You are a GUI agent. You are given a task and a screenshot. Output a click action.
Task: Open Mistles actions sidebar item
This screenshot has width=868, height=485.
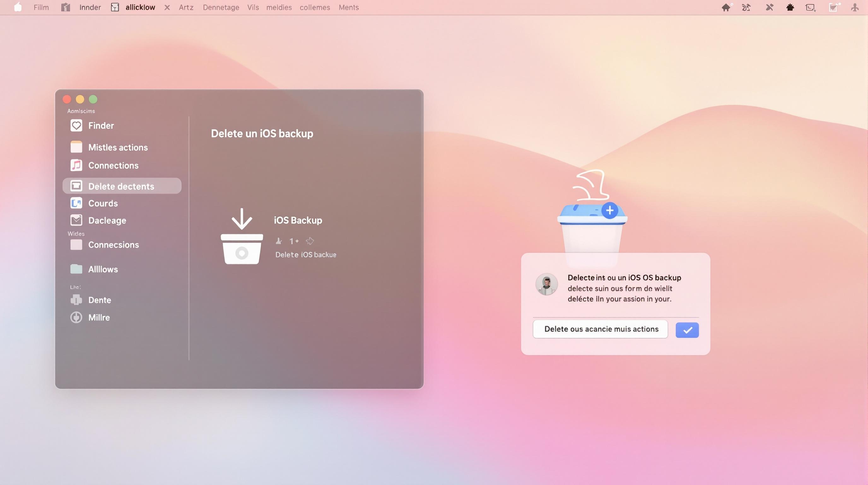(118, 147)
